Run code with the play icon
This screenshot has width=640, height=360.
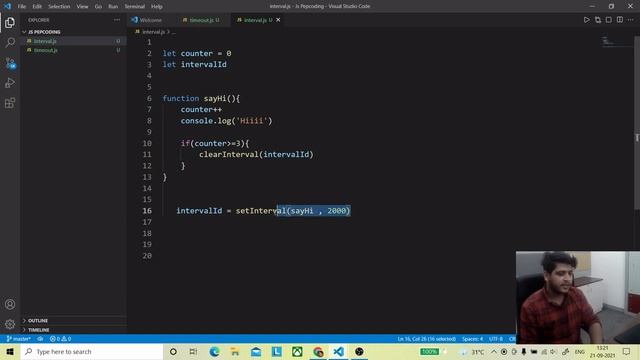[x=587, y=20]
